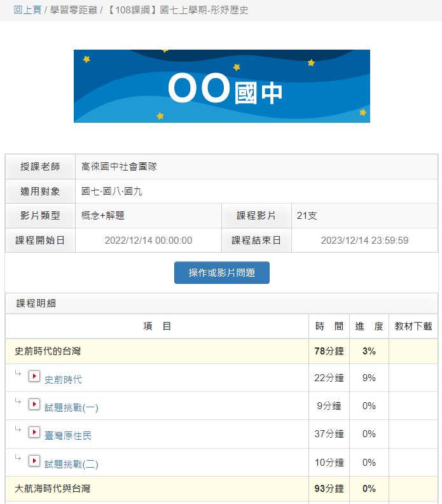Open the 試題挑戰(二) lesson link
The width and height of the screenshot is (442, 504).
71,465
